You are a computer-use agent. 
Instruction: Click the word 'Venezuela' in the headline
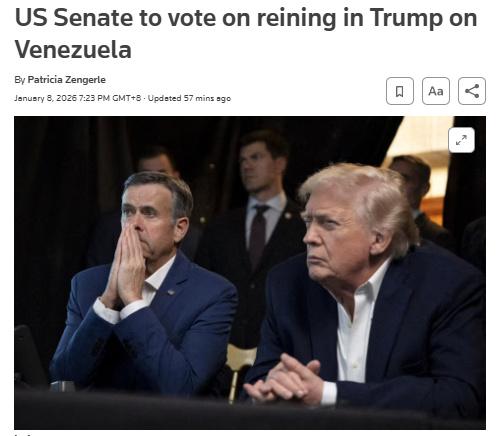(x=73, y=50)
